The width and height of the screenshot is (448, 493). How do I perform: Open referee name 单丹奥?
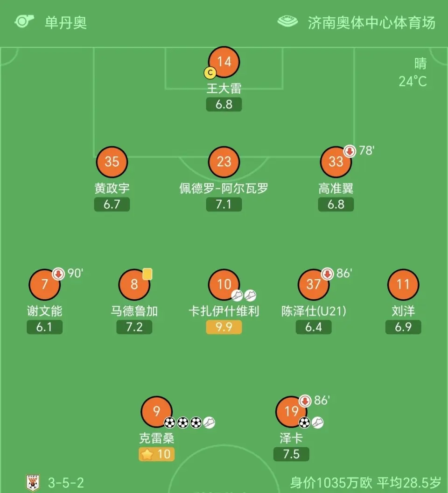coord(66,22)
